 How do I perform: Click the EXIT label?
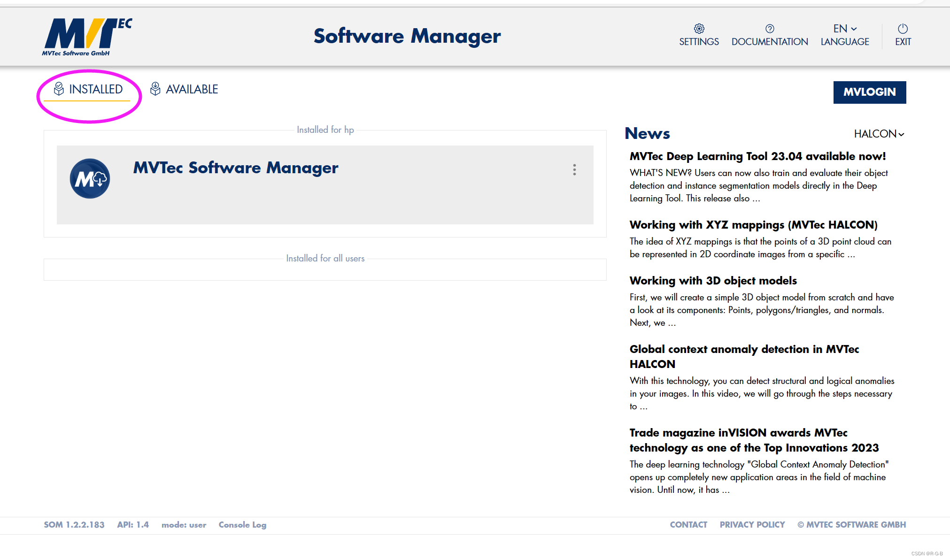pyautogui.click(x=903, y=42)
